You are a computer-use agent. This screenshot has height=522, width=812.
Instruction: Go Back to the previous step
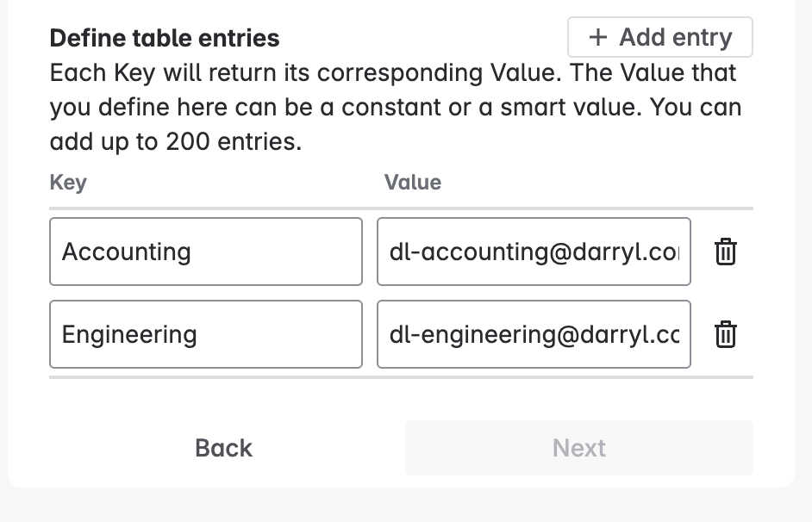pos(224,448)
